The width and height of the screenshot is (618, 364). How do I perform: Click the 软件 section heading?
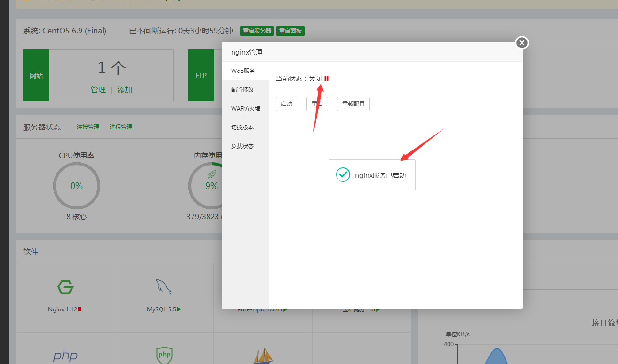[x=31, y=252]
